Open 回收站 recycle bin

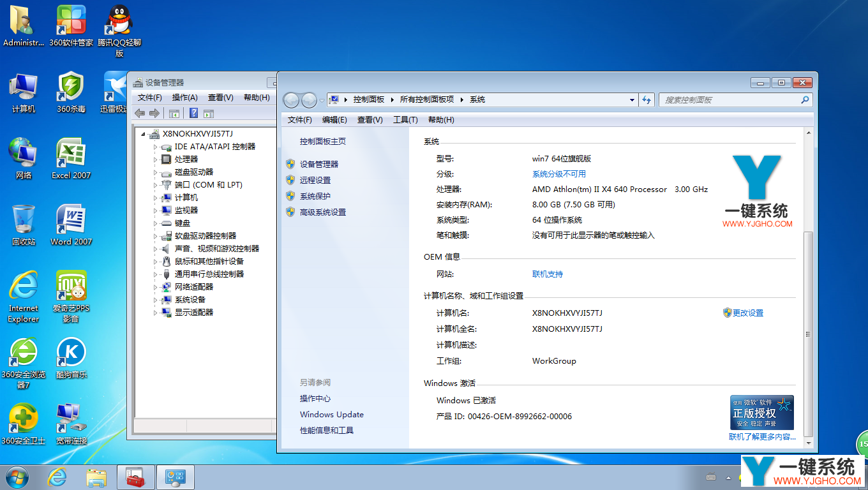24,225
